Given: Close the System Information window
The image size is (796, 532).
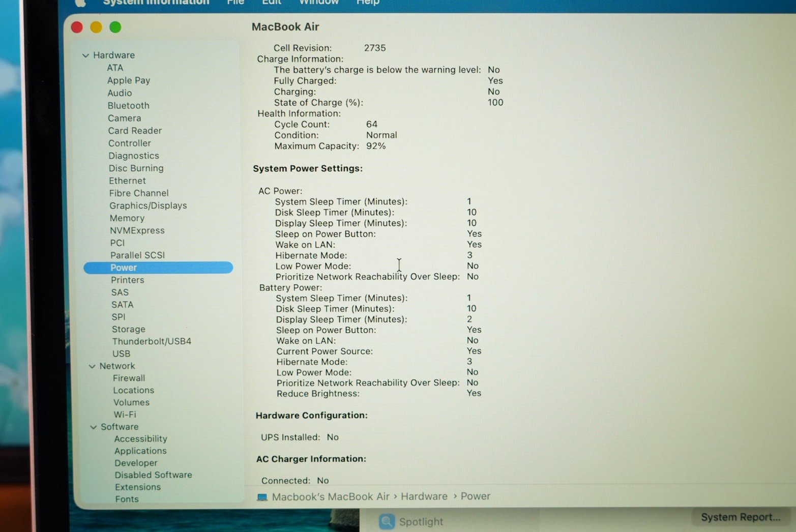Looking at the screenshot, I should click(x=77, y=27).
